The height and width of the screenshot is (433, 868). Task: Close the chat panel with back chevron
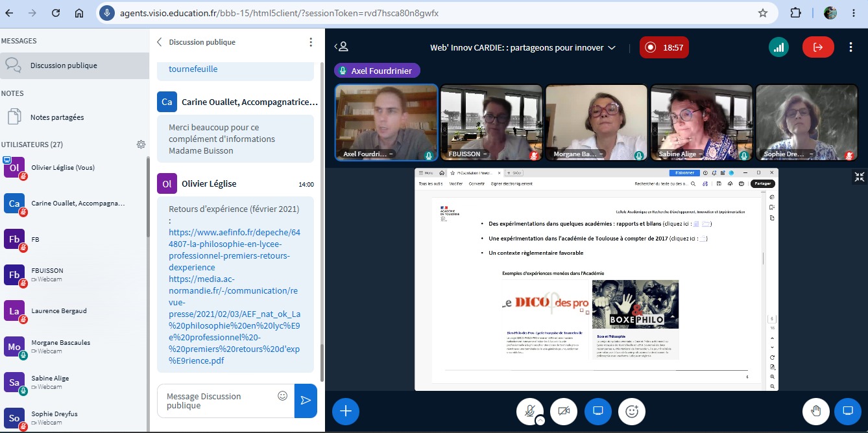[x=160, y=42]
